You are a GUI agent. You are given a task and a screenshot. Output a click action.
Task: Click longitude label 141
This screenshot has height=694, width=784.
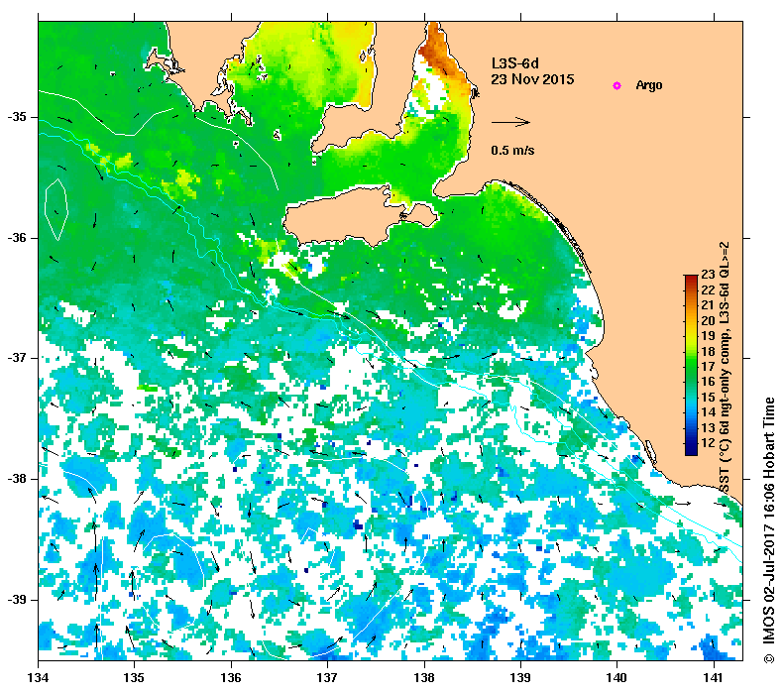pyautogui.click(x=714, y=678)
